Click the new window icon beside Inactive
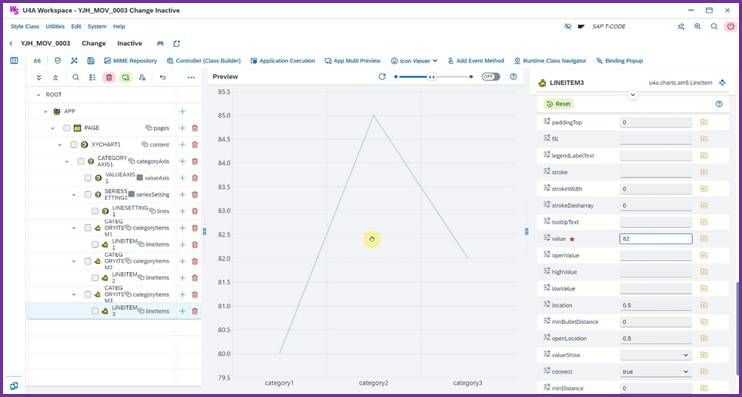The image size is (742, 397). tap(177, 44)
